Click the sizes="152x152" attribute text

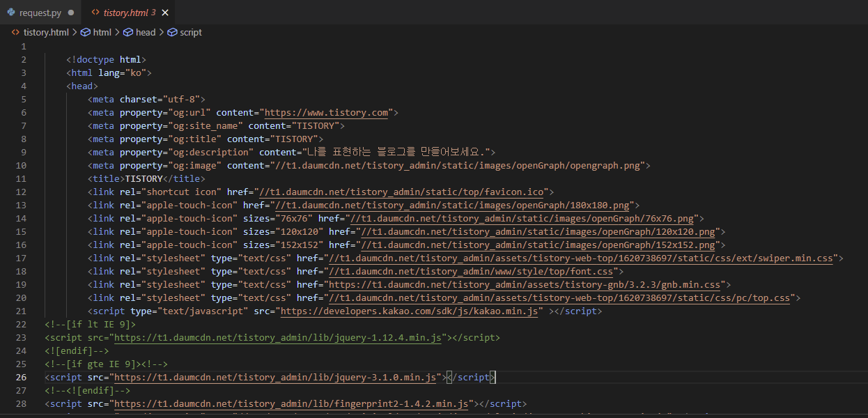[284, 245]
